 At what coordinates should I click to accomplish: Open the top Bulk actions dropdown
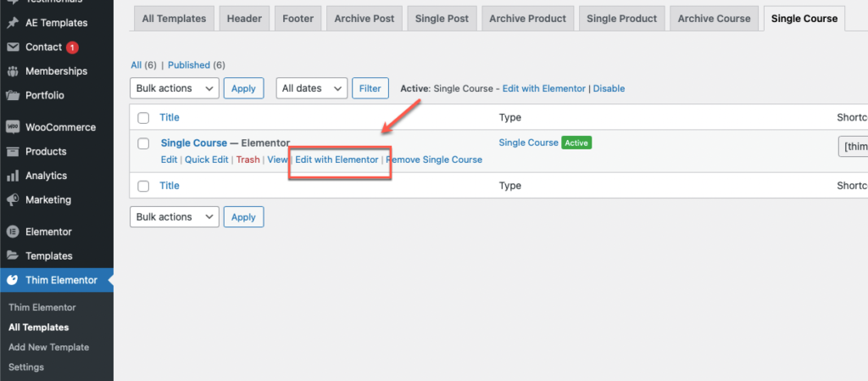(x=175, y=88)
